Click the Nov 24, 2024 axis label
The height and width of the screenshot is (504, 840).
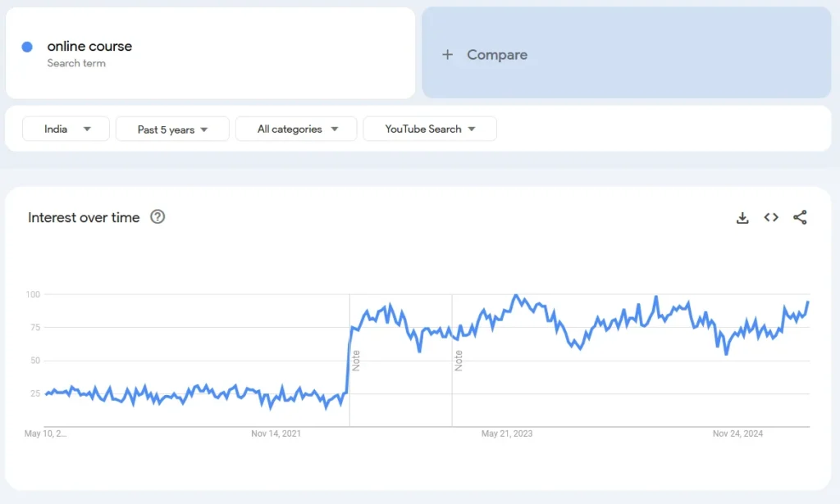[x=737, y=434]
